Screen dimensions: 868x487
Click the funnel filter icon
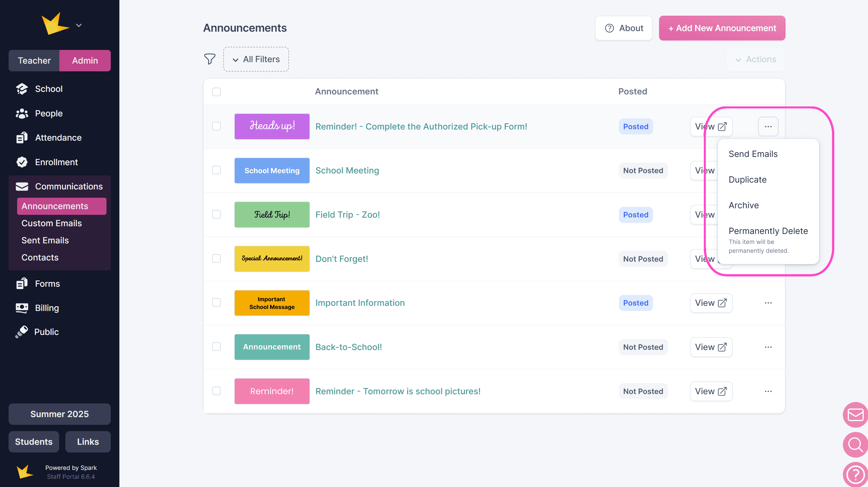tap(210, 59)
